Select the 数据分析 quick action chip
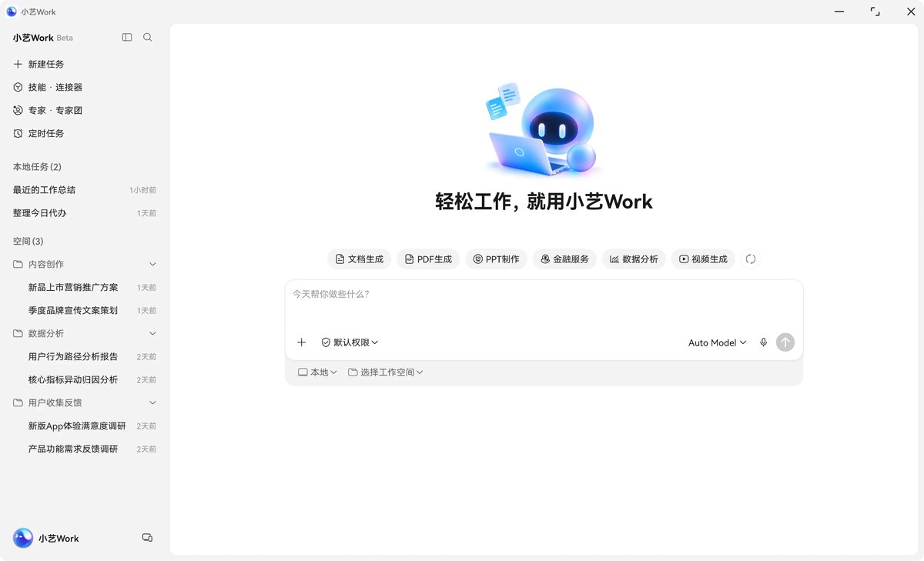924x561 pixels. [634, 259]
